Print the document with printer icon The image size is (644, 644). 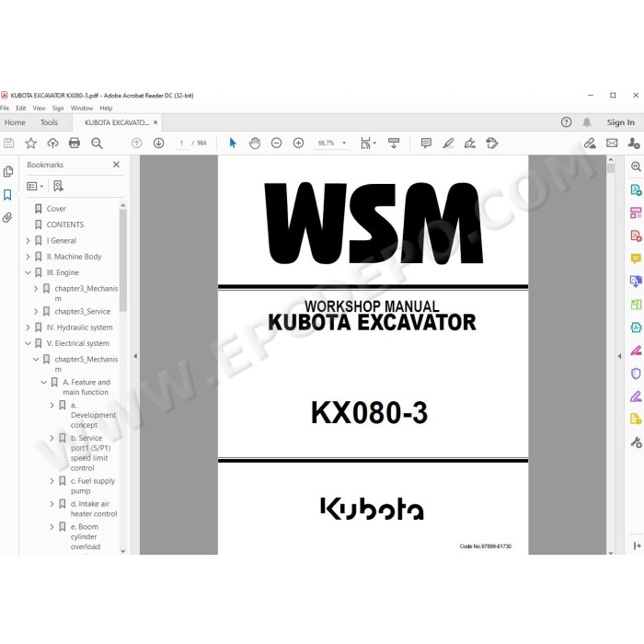click(75, 143)
